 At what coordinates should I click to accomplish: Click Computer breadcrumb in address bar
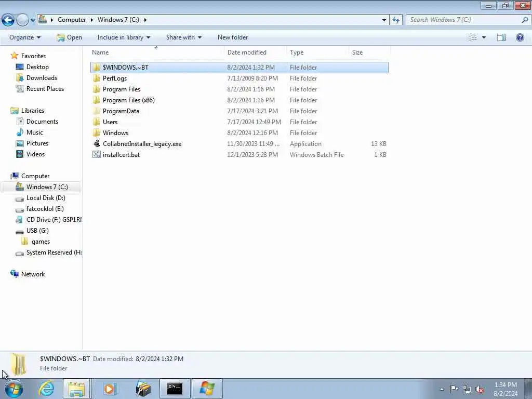point(72,20)
